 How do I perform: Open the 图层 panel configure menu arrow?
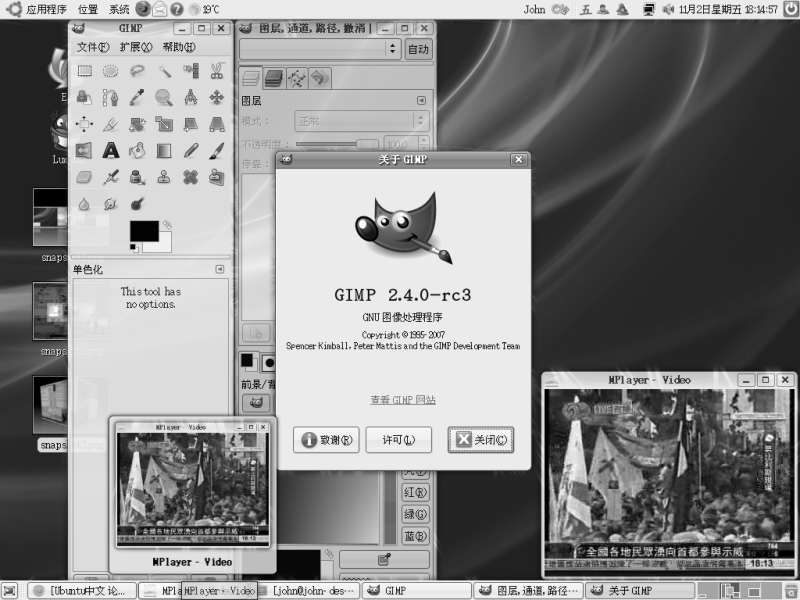coord(421,101)
